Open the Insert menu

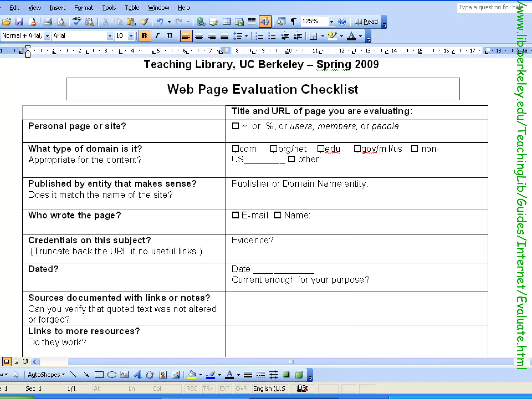[57, 8]
